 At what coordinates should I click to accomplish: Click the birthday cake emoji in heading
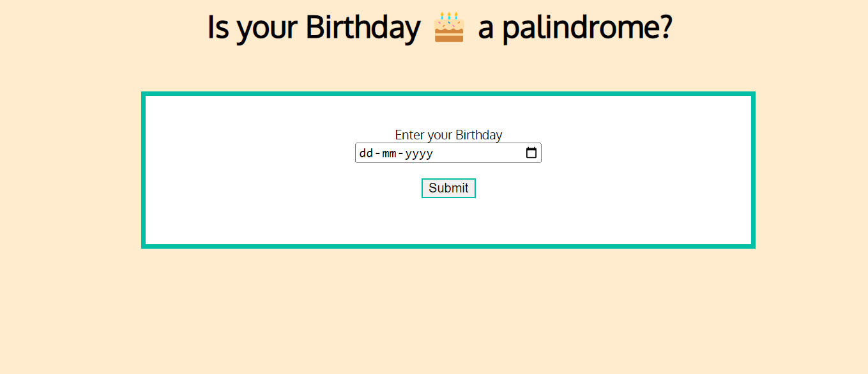[x=447, y=27]
